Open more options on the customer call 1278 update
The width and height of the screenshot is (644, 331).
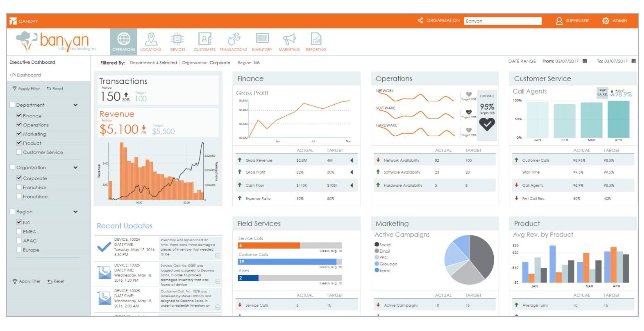tap(218, 307)
